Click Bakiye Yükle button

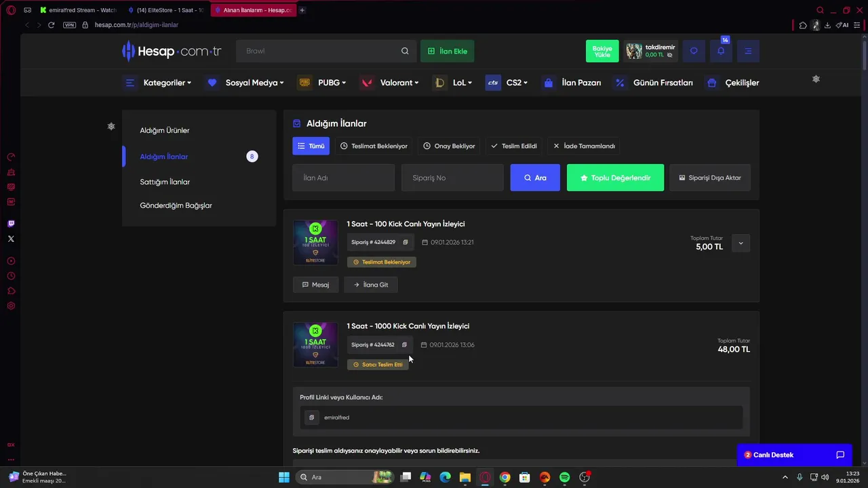(x=602, y=51)
